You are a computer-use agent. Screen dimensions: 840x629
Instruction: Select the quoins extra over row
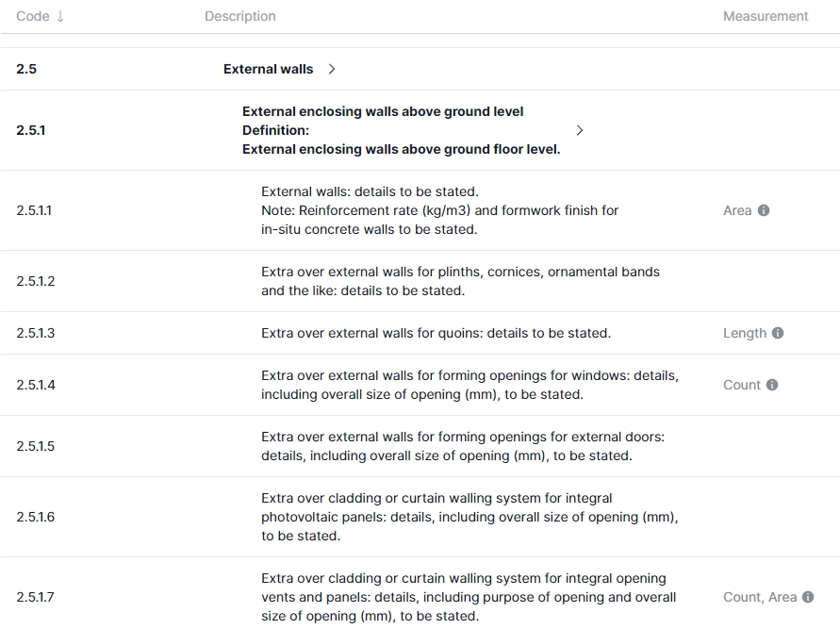[x=436, y=333]
